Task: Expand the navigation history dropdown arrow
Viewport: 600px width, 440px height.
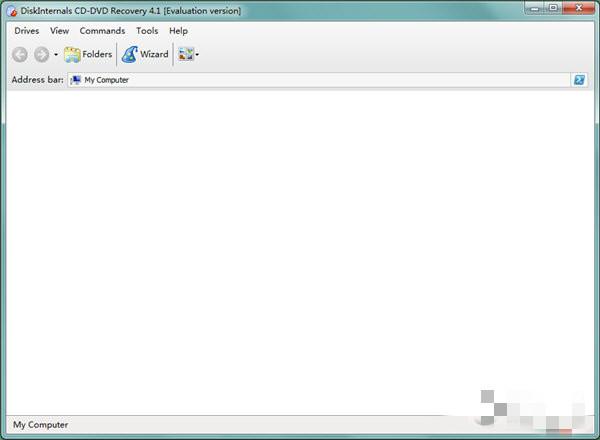Action: coord(56,55)
